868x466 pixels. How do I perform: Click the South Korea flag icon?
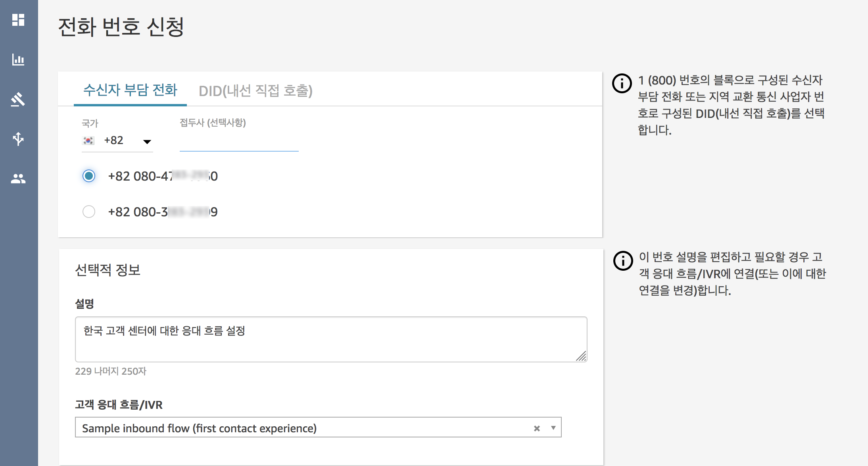(x=88, y=141)
